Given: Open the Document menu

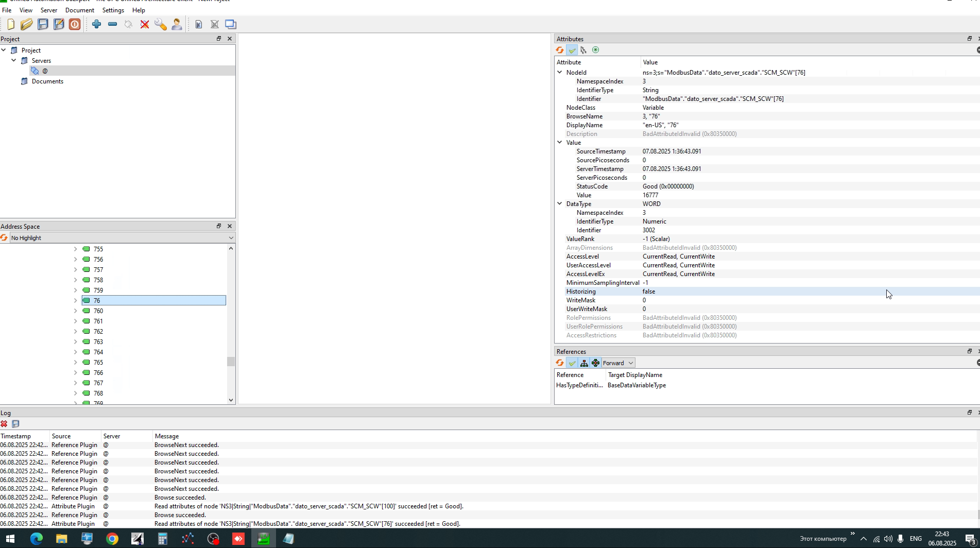Looking at the screenshot, I should 80,10.
